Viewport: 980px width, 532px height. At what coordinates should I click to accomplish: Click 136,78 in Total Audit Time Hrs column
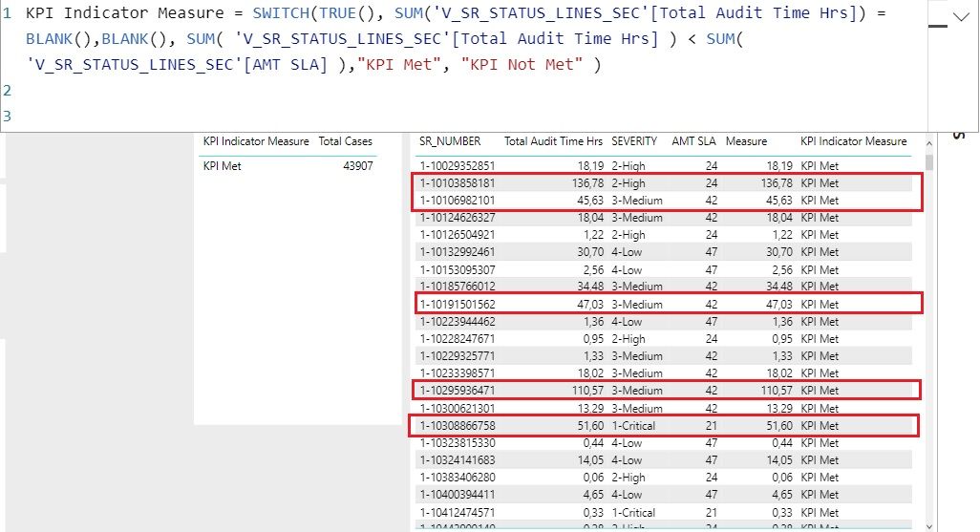pos(587,183)
